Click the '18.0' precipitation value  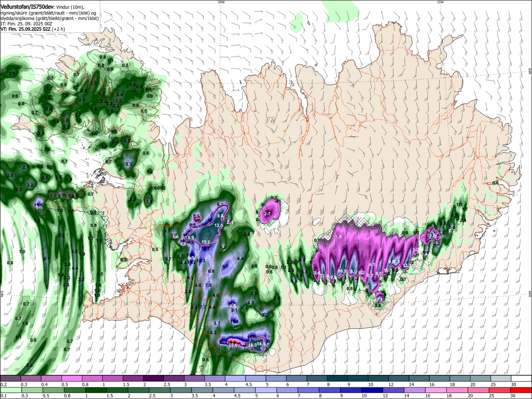pos(252,345)
